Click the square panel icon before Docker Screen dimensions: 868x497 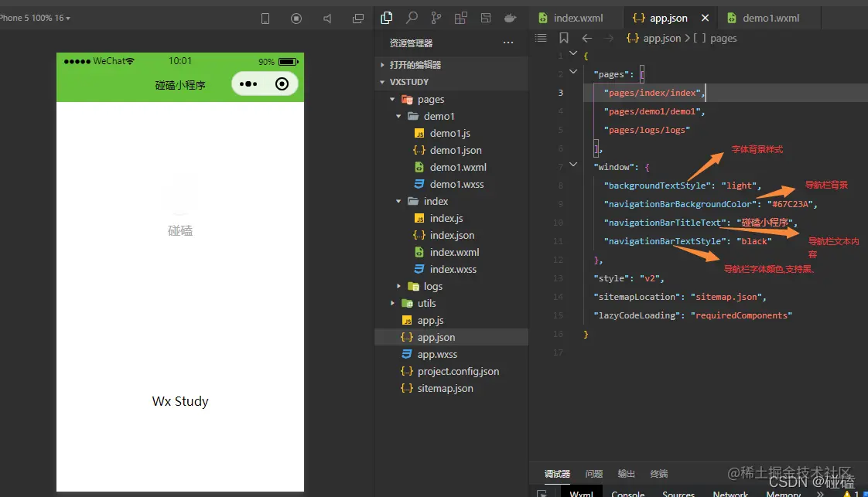click(486, 18)
